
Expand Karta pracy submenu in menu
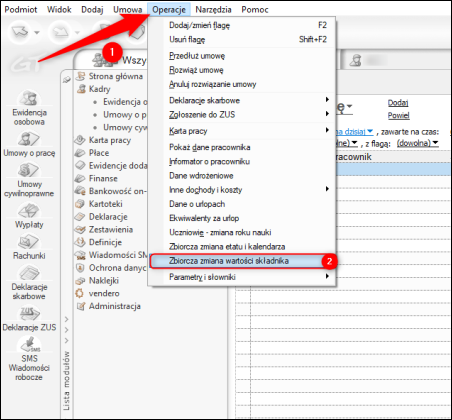tap(242, 131)
